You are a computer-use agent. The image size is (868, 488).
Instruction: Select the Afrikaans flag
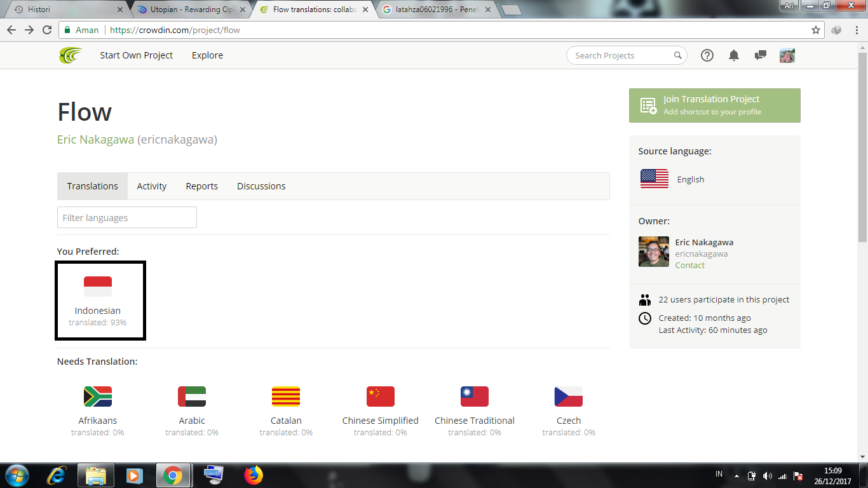98,396
